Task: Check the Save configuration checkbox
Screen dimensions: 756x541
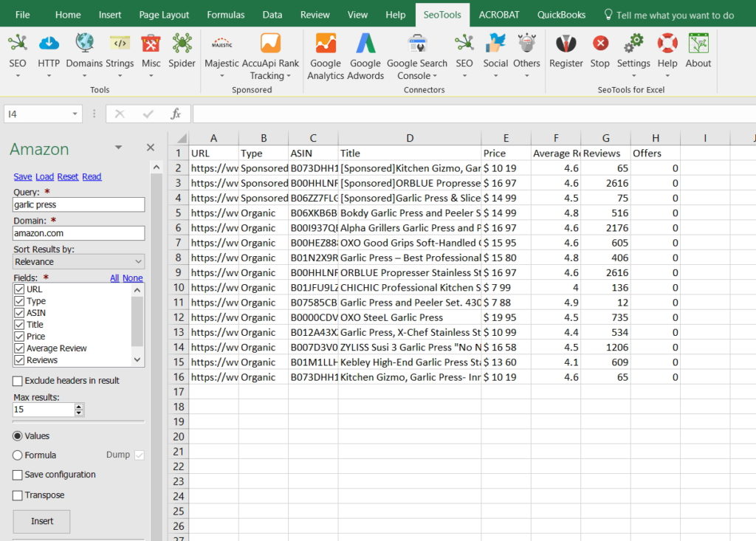Action: [18, 475]
